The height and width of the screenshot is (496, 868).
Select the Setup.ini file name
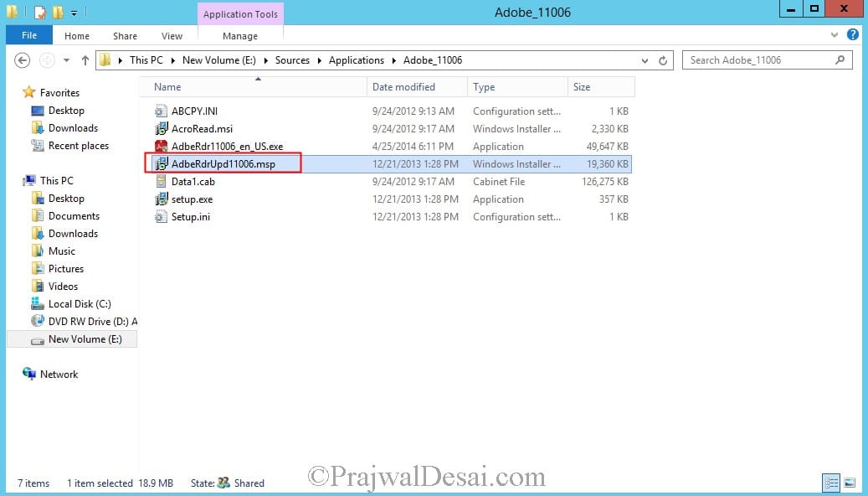pyautogui.click(x=191, y=217)
